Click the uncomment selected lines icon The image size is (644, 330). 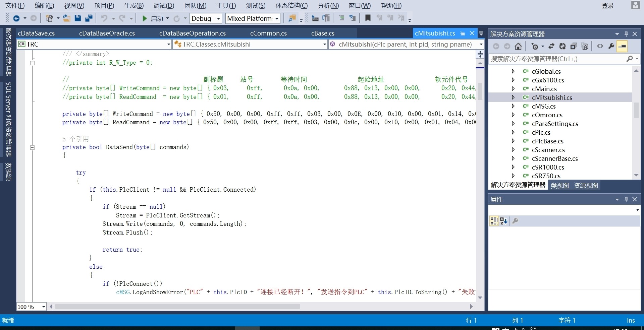pos(353,18)
